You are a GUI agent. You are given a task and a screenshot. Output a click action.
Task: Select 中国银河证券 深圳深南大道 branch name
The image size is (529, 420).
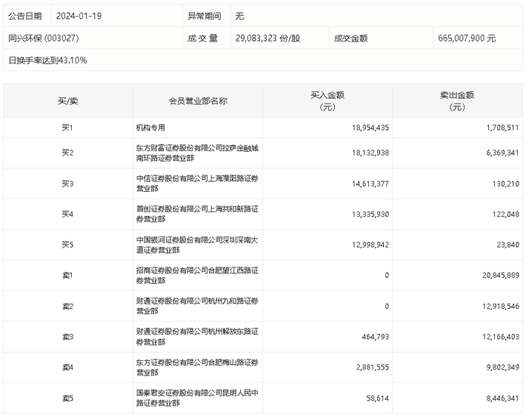[x=197, y=245]
